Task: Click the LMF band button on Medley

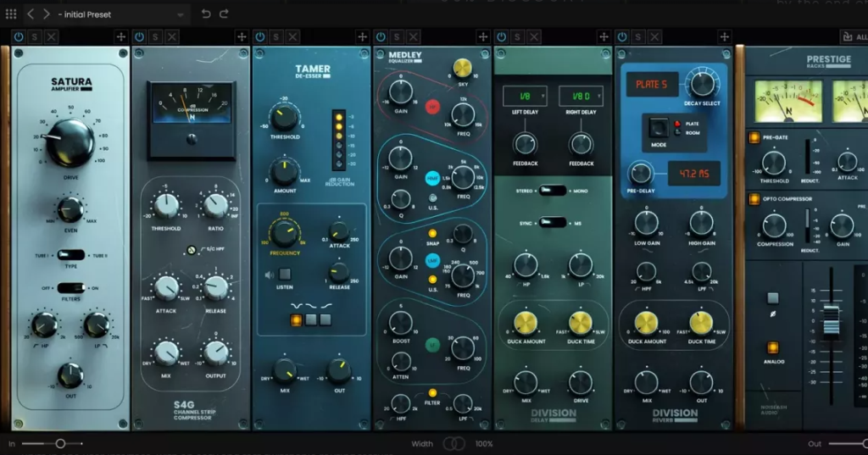Action: (432, 261)
